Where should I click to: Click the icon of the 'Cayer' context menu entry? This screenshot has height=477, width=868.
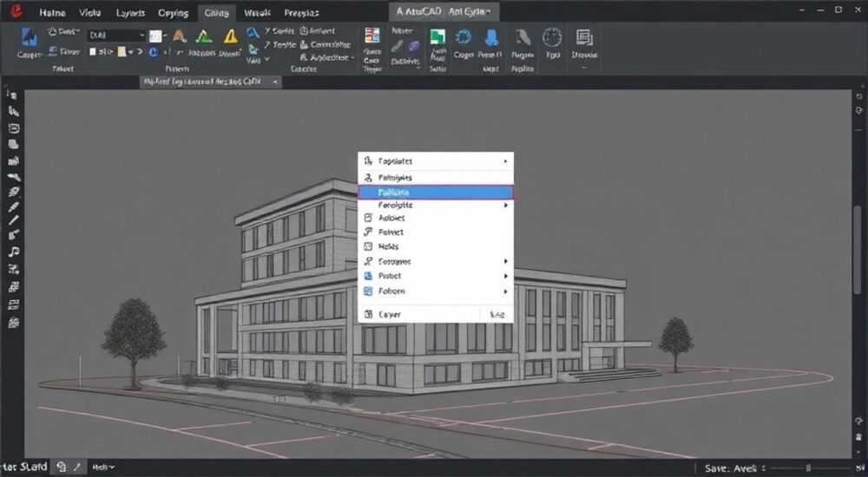(x=368, y=314)
